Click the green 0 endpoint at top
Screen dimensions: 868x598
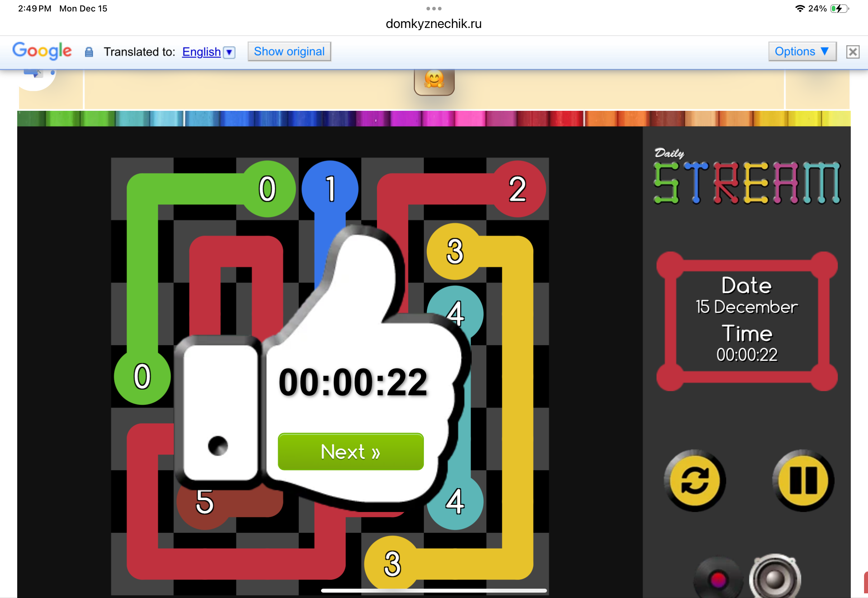tap(268, 189)
